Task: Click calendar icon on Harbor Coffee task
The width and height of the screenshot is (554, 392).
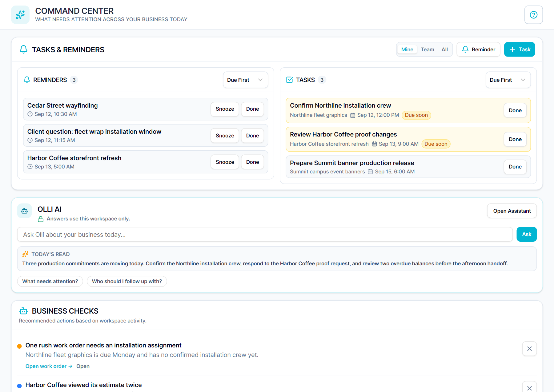Action: (374, 144)
